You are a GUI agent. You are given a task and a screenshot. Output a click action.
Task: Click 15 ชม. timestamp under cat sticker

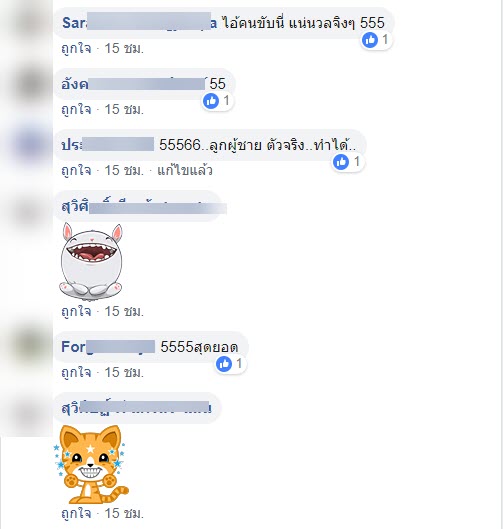[124, 513]
